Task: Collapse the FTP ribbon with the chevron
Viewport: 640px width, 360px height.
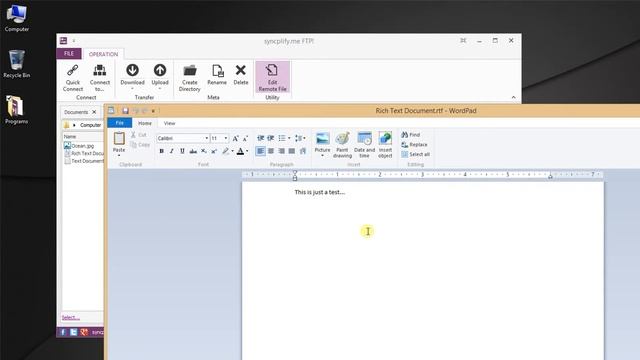Action: pos(513,97)
